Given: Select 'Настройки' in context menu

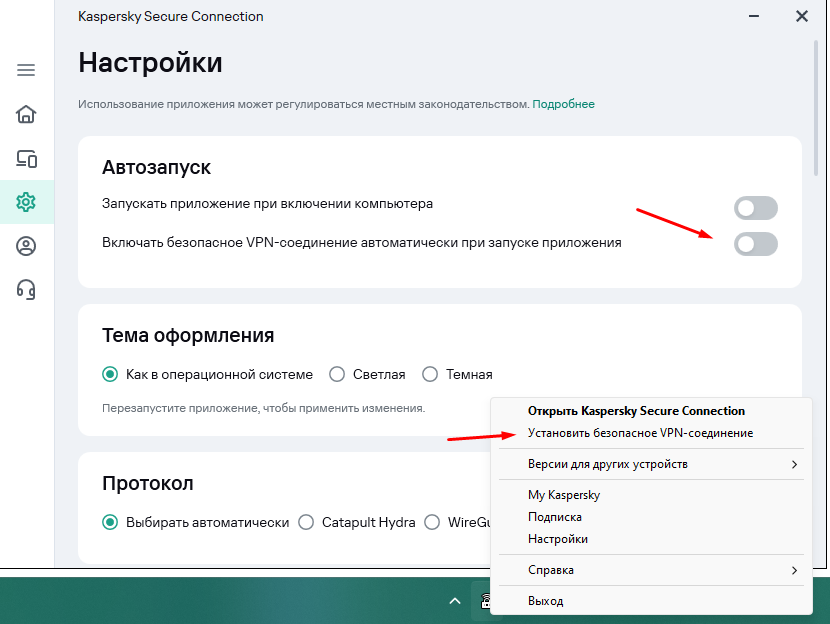Looking at the screenshot, I should coord(651,539).
